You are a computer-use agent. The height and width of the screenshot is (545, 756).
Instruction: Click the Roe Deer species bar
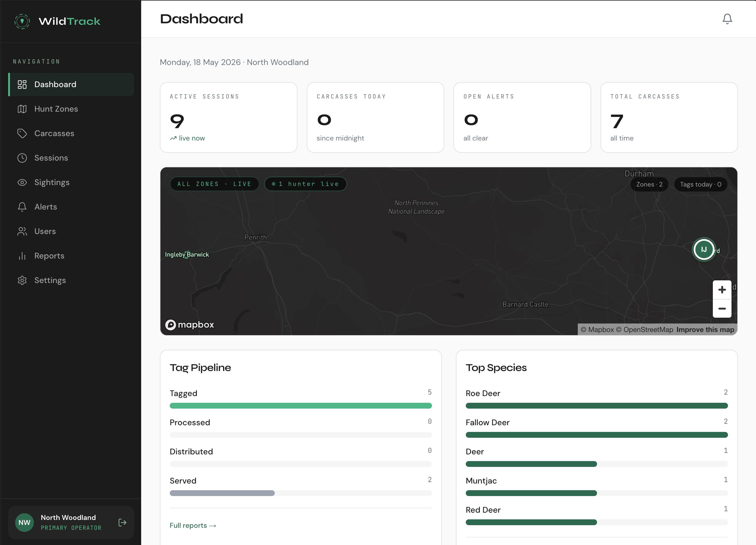(x=597, y=406)
